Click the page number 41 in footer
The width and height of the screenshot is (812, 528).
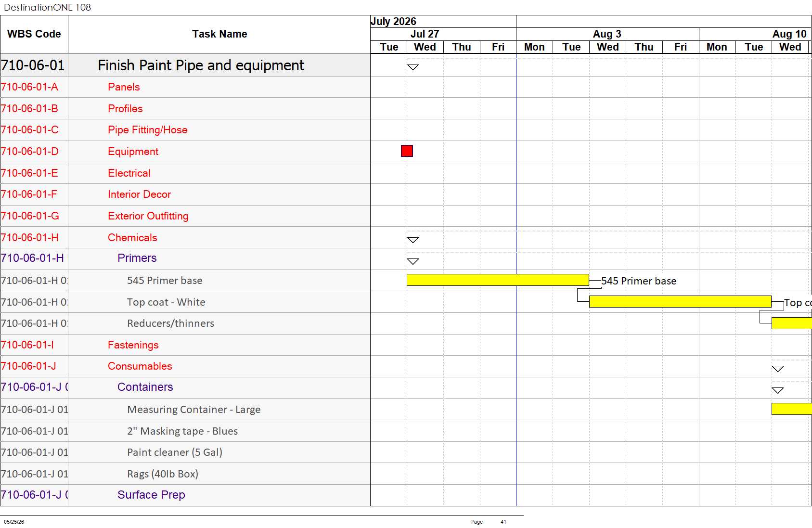coord(503,522)
